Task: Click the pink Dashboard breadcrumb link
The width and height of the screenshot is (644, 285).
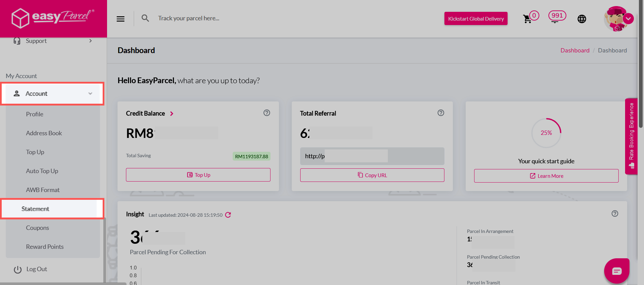Action: pos(575,50)
